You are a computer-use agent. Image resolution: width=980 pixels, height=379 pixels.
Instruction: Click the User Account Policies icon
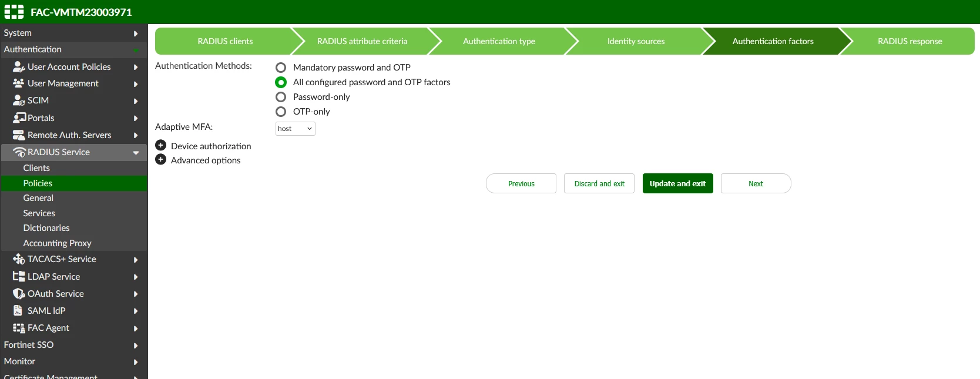[x=19, y=67]
